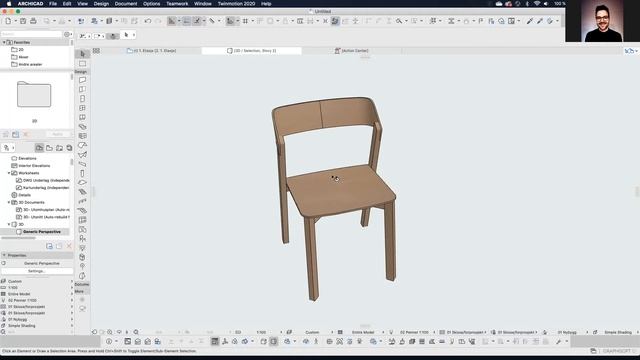Screen dimensions: 640x360
Task: Click the Settings... button in Properties
Action: coord(37,271)
